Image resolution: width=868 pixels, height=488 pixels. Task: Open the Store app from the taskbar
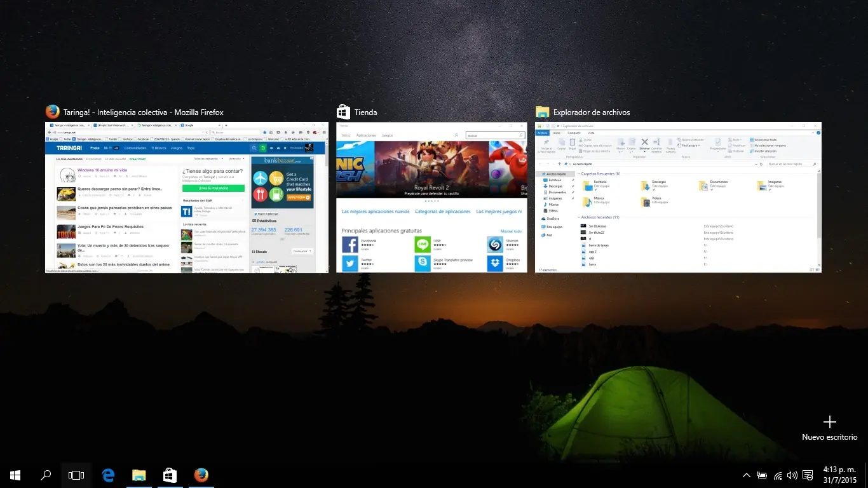click(170, 475)
